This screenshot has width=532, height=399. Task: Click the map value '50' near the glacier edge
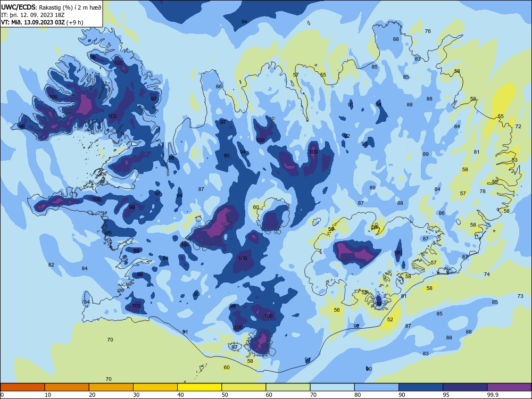(x=375, y=227)
